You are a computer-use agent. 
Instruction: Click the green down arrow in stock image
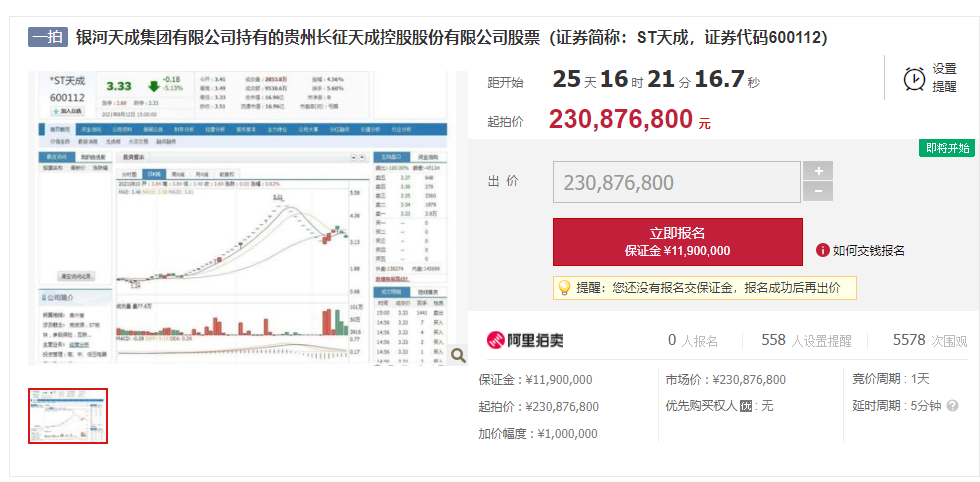[x=153, y=86]
